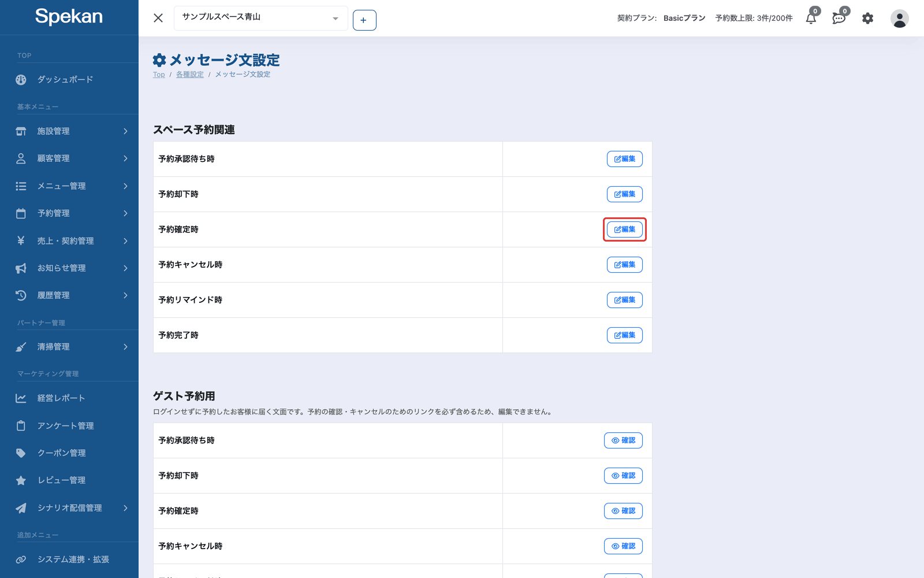Expand 清掃管理 sidebar menu
Screen dimensions: 924x578
69,347
